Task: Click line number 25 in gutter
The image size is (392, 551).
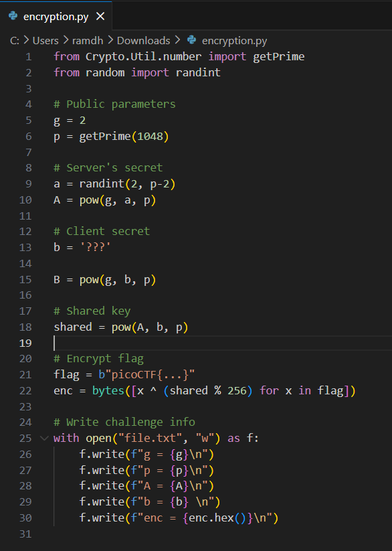Action: point(25,439)
